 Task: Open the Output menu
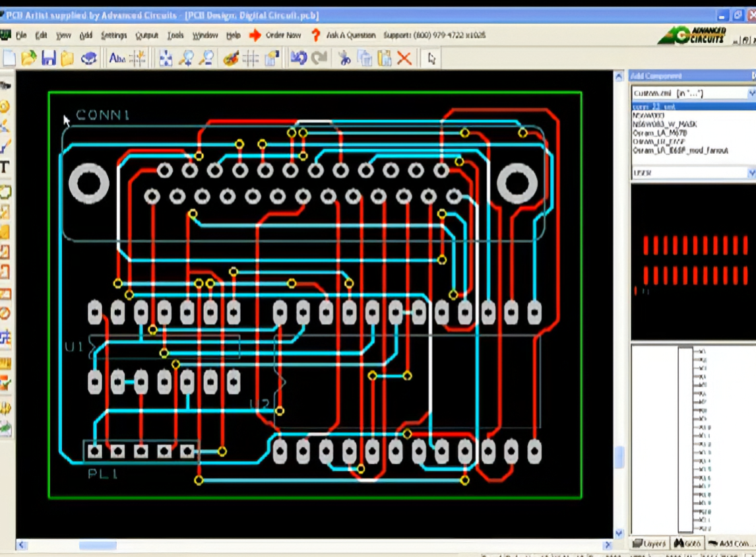point(147,35)
